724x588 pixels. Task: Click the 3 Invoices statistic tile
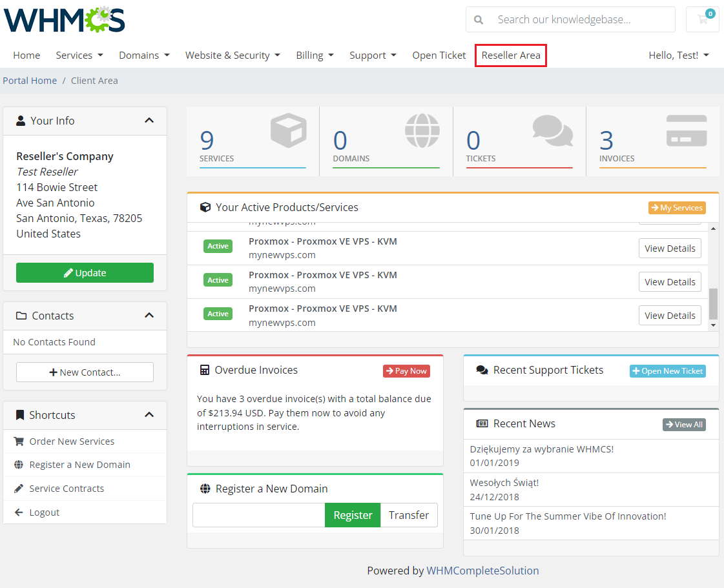point(653,141)
